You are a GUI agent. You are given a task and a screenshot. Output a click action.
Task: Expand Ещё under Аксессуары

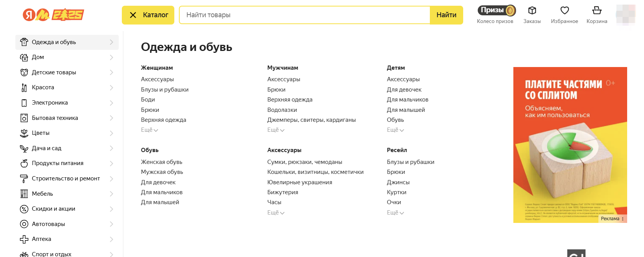click(x=276, y=213)
